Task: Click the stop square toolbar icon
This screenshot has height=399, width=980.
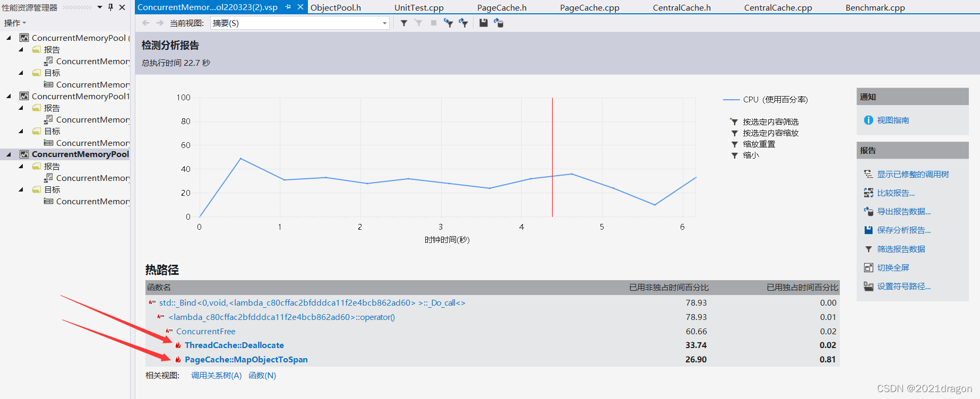Action: click(434, 23)
